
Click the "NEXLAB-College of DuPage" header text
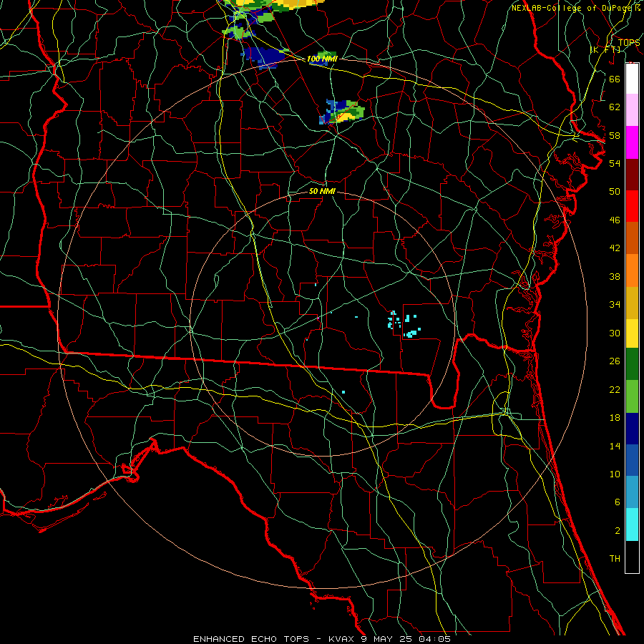tap(570, 8)
